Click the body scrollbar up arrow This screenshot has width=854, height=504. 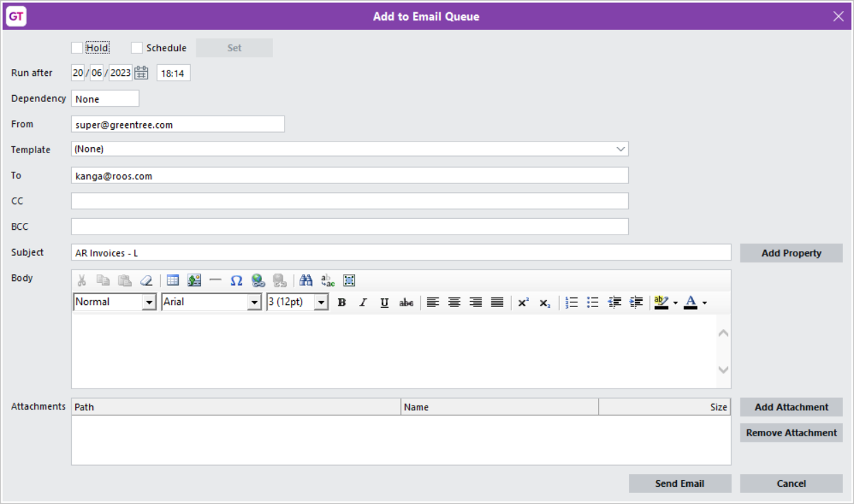723,333
